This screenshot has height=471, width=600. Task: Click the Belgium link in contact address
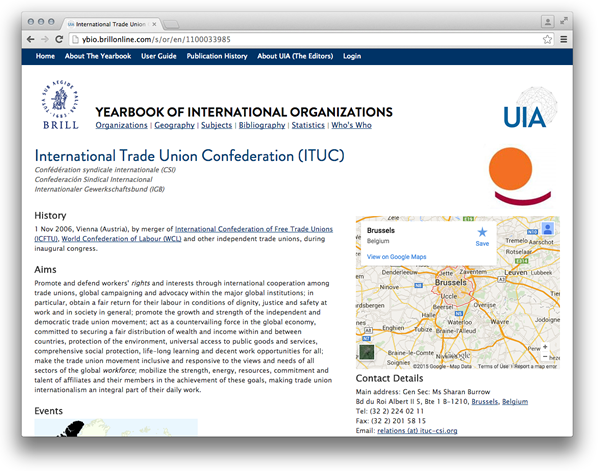coord(515,401)
